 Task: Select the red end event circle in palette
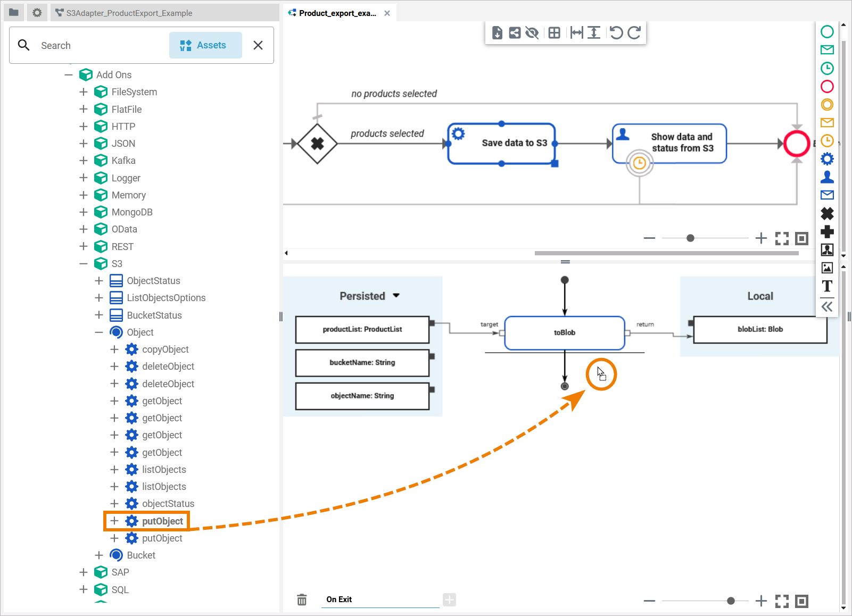(x=827, y=86)
